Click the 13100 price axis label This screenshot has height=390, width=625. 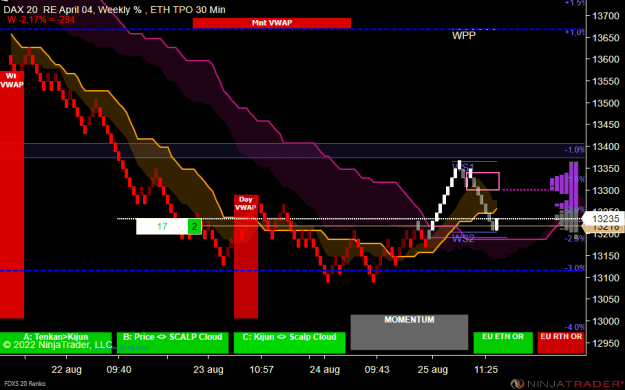click(x=606, y=278)
